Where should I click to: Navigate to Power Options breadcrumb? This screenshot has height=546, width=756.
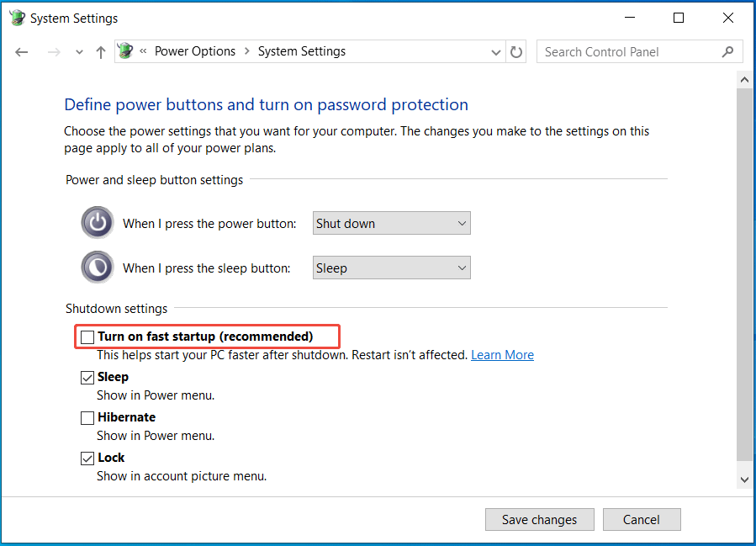(194, 50)
